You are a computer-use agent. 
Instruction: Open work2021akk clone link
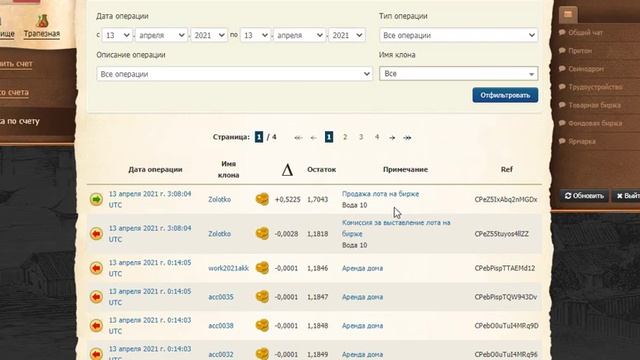pos(229,268)
